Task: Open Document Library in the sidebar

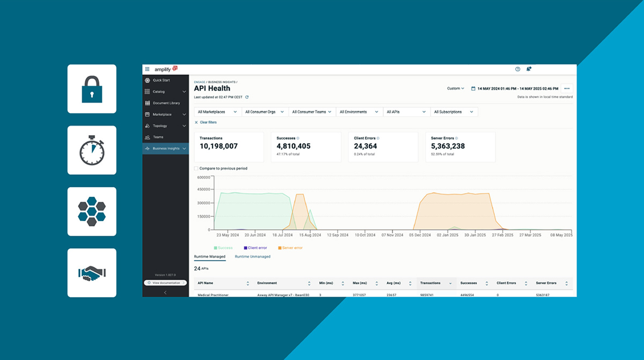Action: [x=166, y=103]
